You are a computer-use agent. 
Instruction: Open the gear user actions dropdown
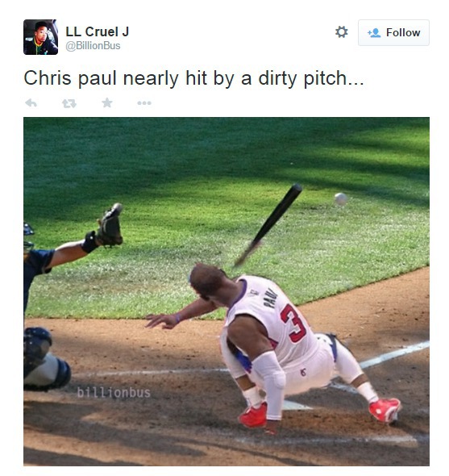tap(341, 32)
